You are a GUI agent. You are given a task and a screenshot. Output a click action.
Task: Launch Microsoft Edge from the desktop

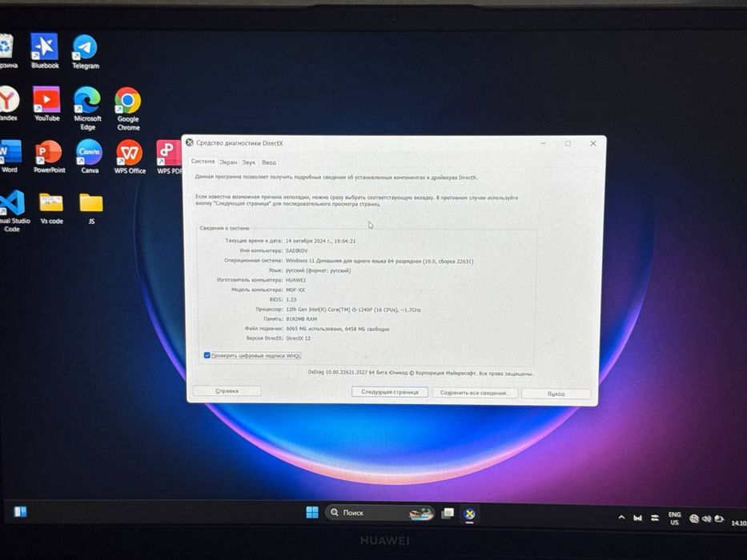(x=87, y=109)
